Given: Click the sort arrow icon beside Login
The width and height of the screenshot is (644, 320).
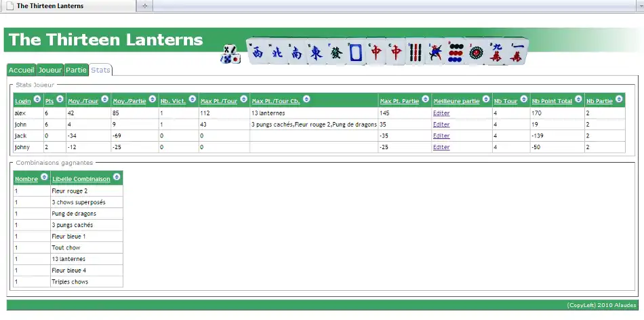Looking at the screenshot, I should pyautogui.click(x=37, y=99).
